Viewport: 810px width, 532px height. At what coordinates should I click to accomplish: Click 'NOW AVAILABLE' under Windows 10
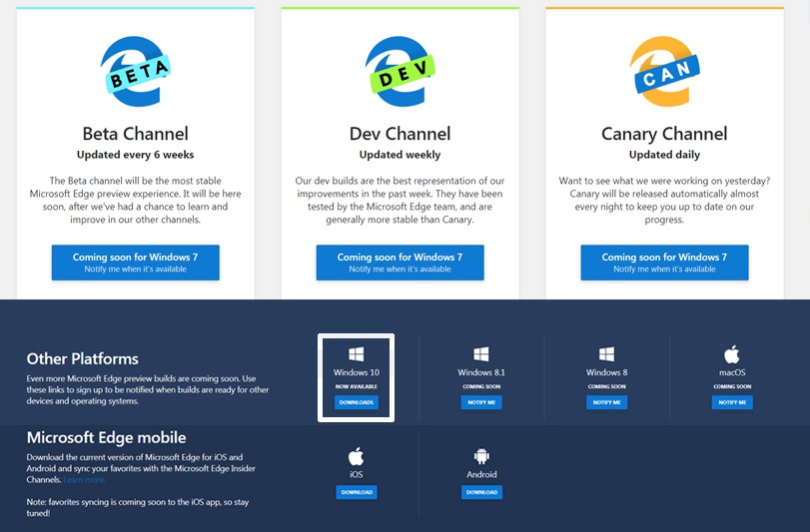pos(357,386)
